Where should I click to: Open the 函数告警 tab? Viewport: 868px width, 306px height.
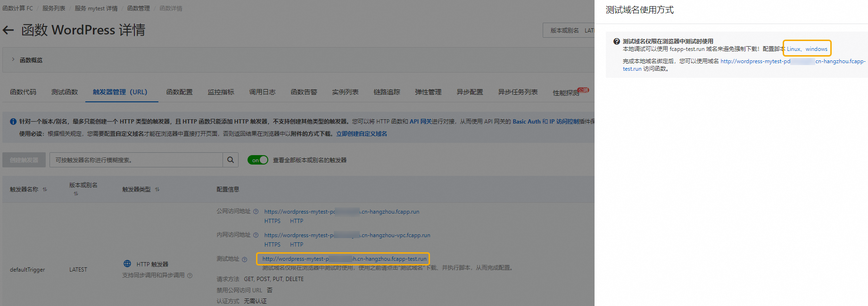click(x=304, y=92)
